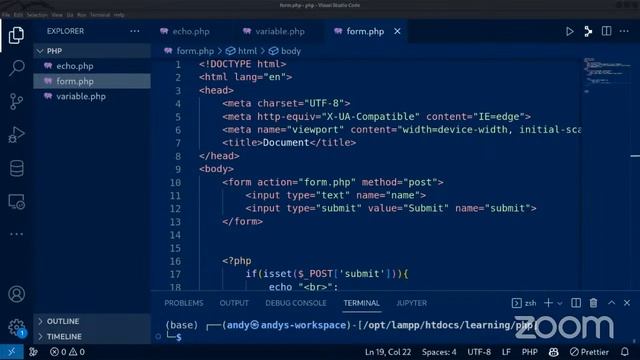Kill the terminal with trash icon
Screen dimensions: 640x360
coord(593,303)
